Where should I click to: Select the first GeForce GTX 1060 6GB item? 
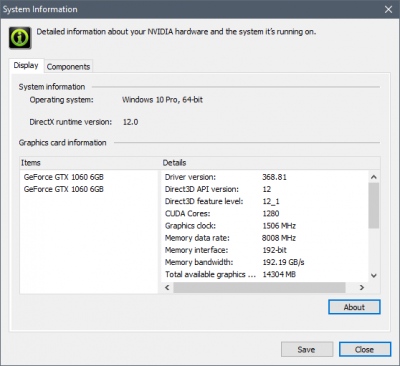tap(64, 177)
